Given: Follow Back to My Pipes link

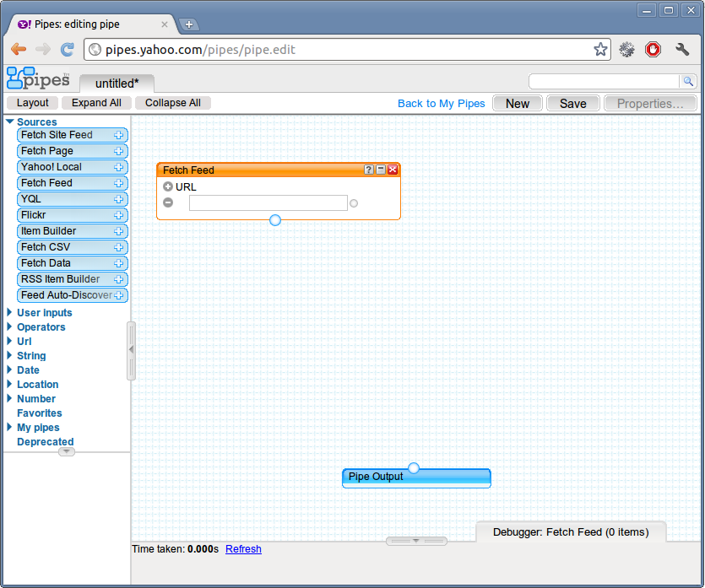Looking at the screenshot, I should pyautogui.click(x=442, y=104).
